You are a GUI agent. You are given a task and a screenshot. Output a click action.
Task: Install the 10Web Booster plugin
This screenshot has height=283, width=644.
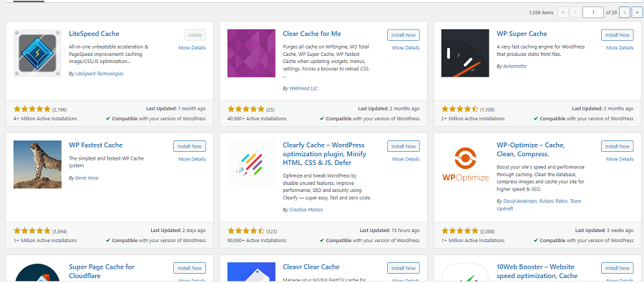pyautogui.click(x=618, y=268)
